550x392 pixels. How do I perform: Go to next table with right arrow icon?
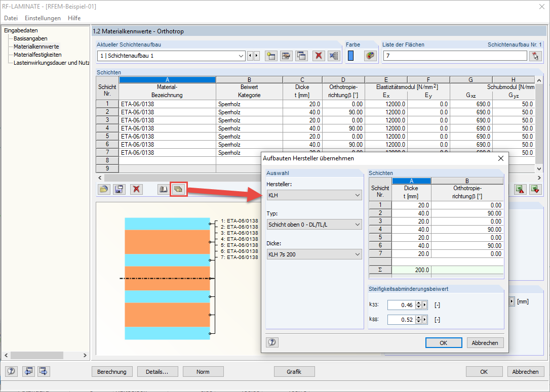click(44, 371)
